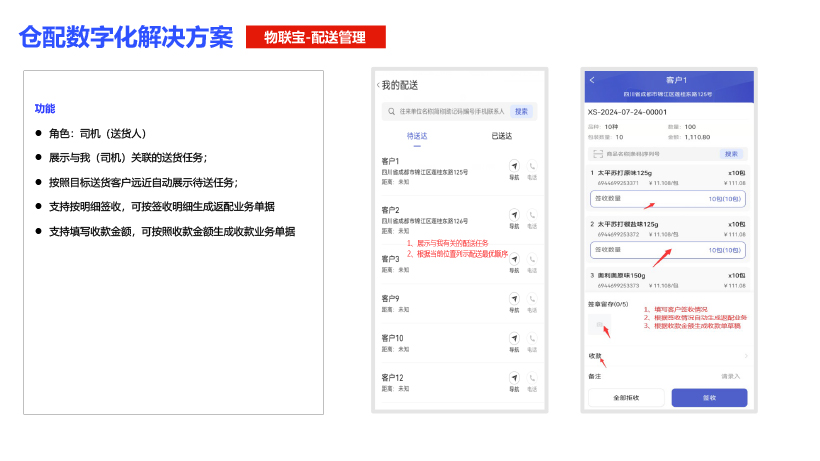Screen dimensions: 820x461
Task: Switch to the 已送达 tab
Action: click(501, 136)
